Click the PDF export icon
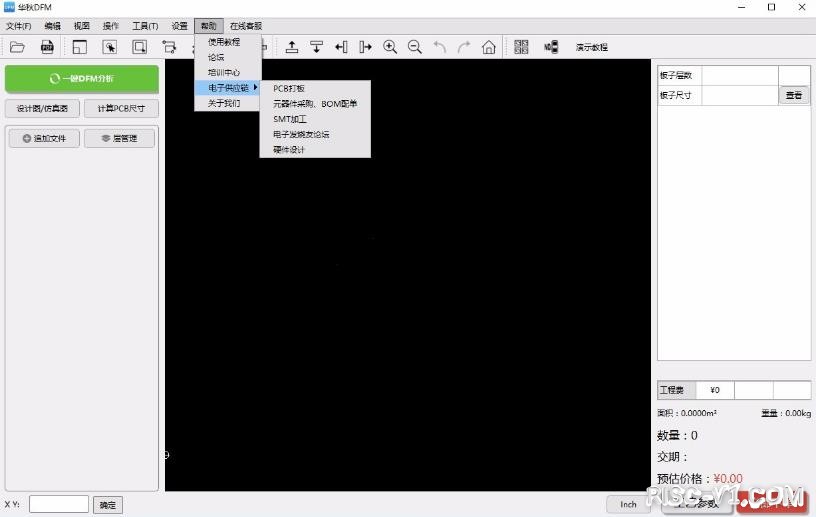 point(47,47)
